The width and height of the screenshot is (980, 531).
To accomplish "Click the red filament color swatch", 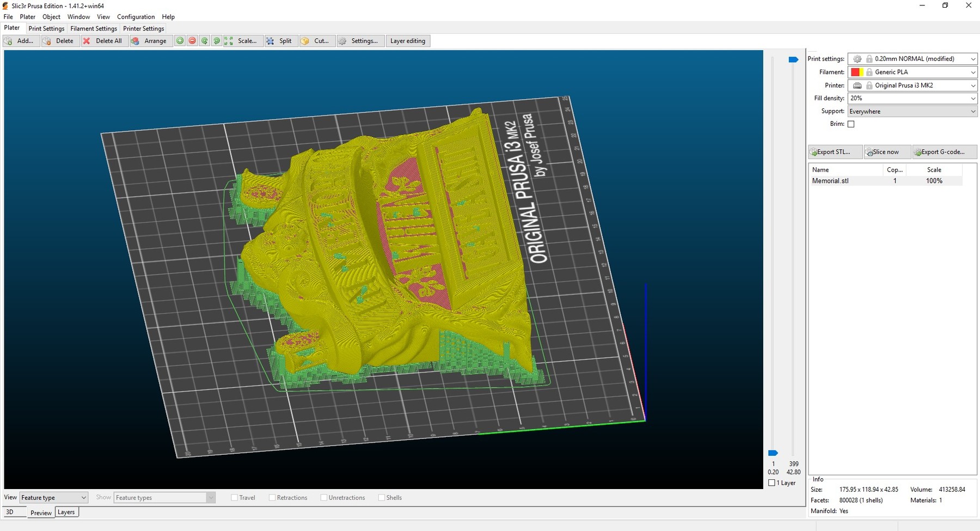I will tap(855, 72).
